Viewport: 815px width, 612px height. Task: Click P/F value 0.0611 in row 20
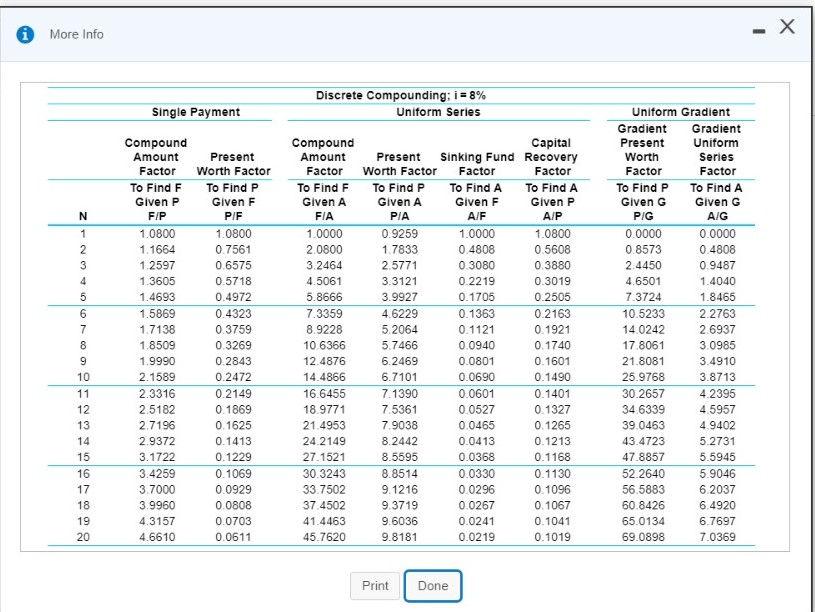(233, 537)
